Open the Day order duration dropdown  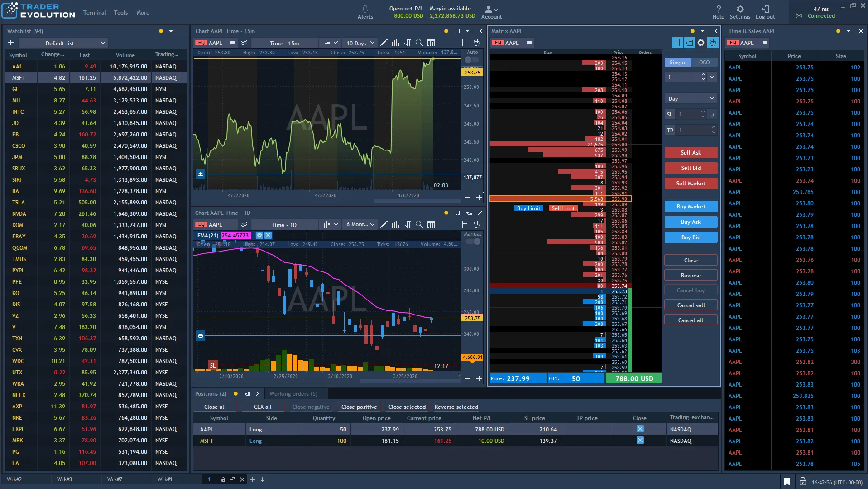pyautogui.click(x=691, y=98)
